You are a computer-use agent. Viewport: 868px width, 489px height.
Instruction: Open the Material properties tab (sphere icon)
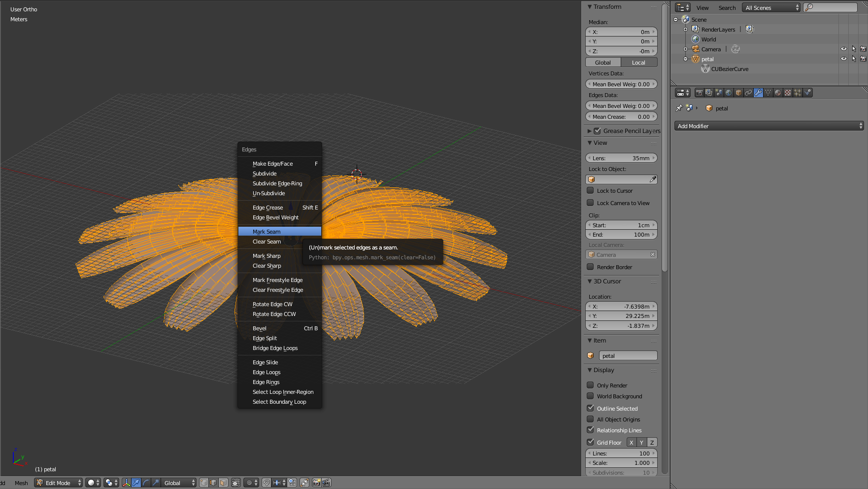(778, 93)
